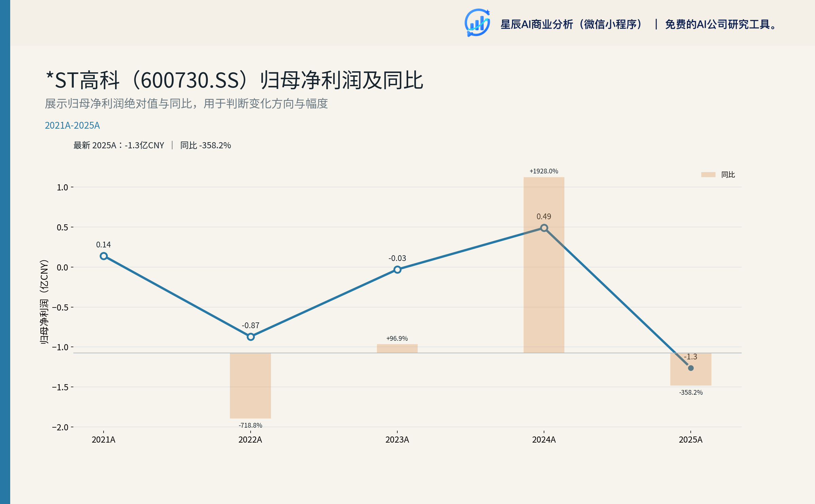
Task: Click the 2023A +96.9% bar
Action: (397, 349)
